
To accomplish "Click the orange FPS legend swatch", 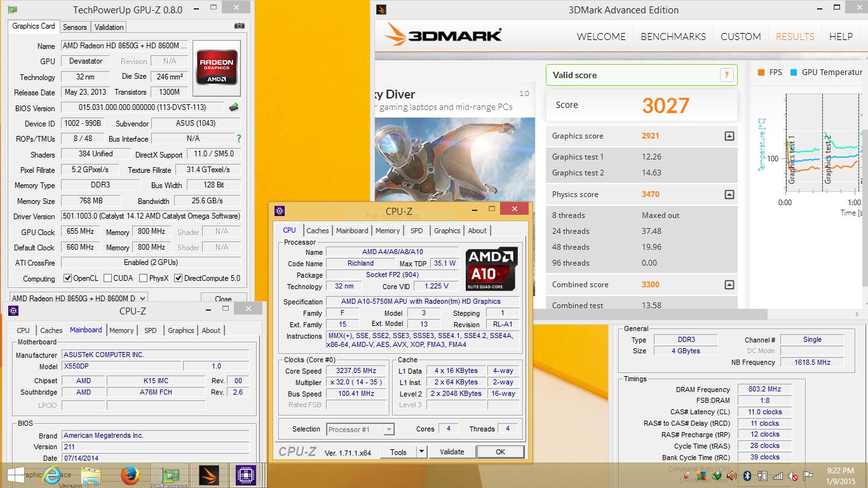I will pyautogui.click(x=761, y=72).
